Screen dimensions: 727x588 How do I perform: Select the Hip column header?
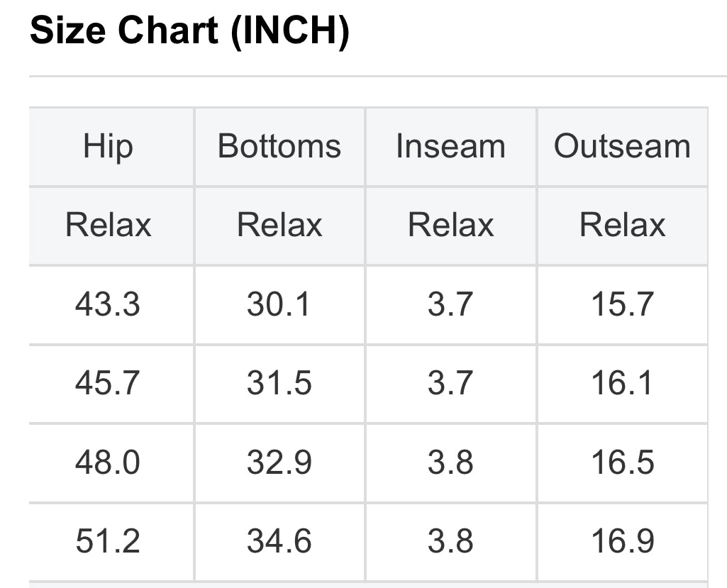(x=108, y=147)
